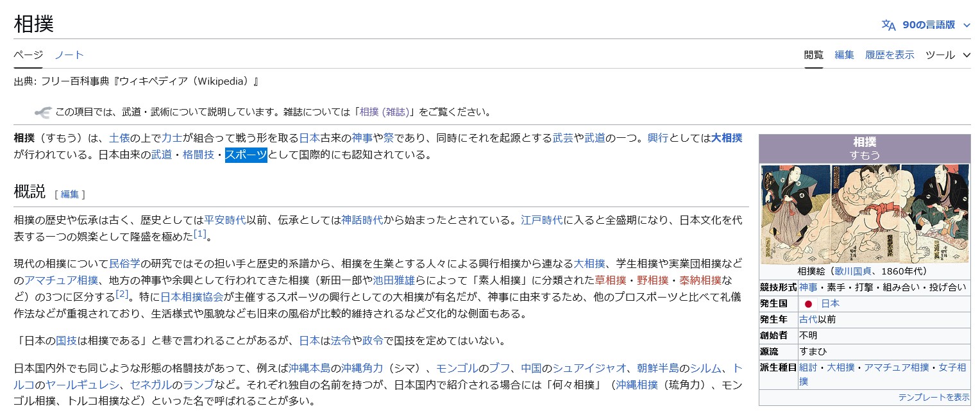Click footnote reference [1]

click(x=200, y=233)
